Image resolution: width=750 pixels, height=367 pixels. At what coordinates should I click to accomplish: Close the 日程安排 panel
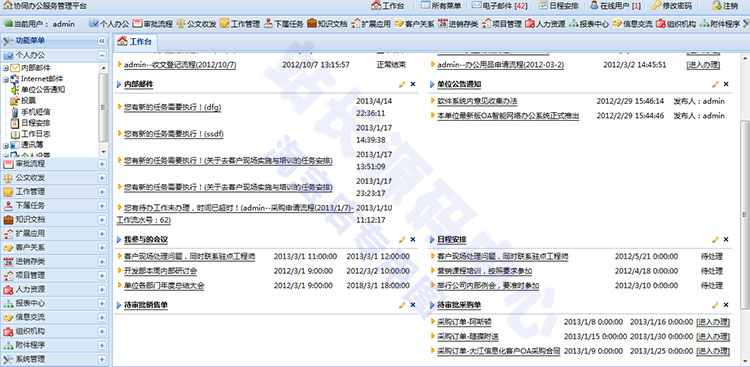726,239
